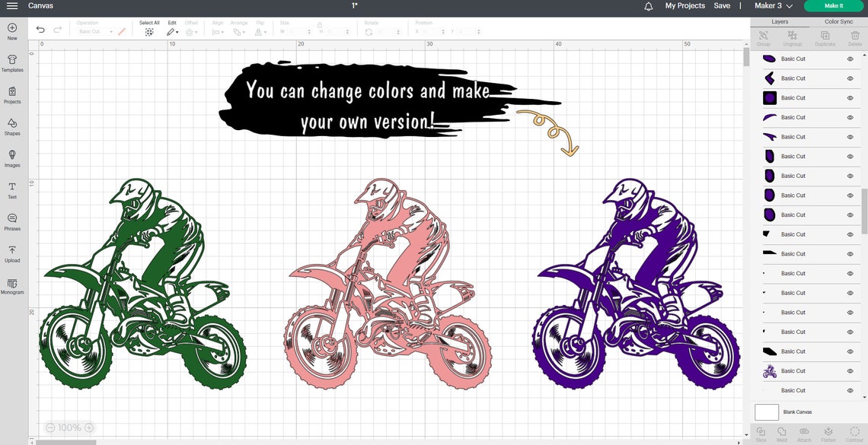Click zoom in at bottom left
Screen dimensions: 868x445
point(89,428)
